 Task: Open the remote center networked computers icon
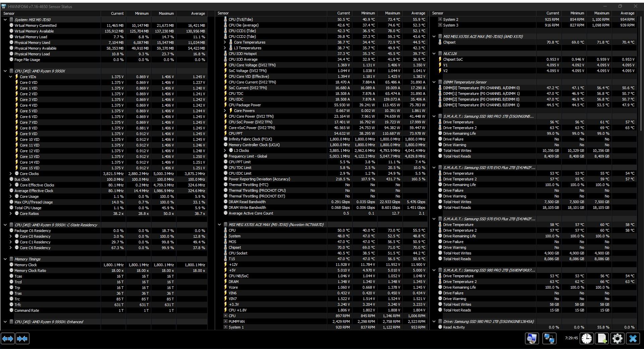(x=549, y=339)
